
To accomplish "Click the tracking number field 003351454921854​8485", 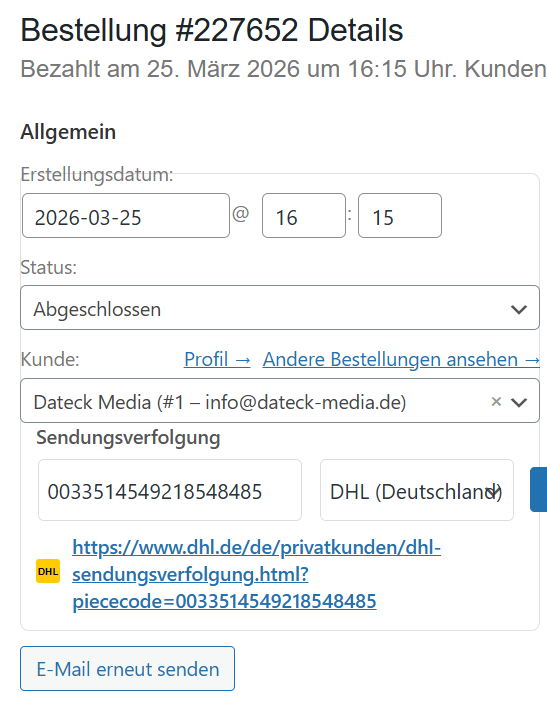I will pyautogui.click(x=170, y=490).
